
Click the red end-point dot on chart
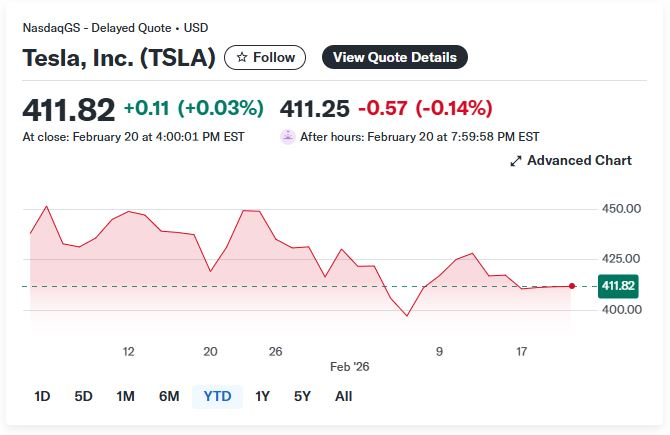click(x=571, y=286)
